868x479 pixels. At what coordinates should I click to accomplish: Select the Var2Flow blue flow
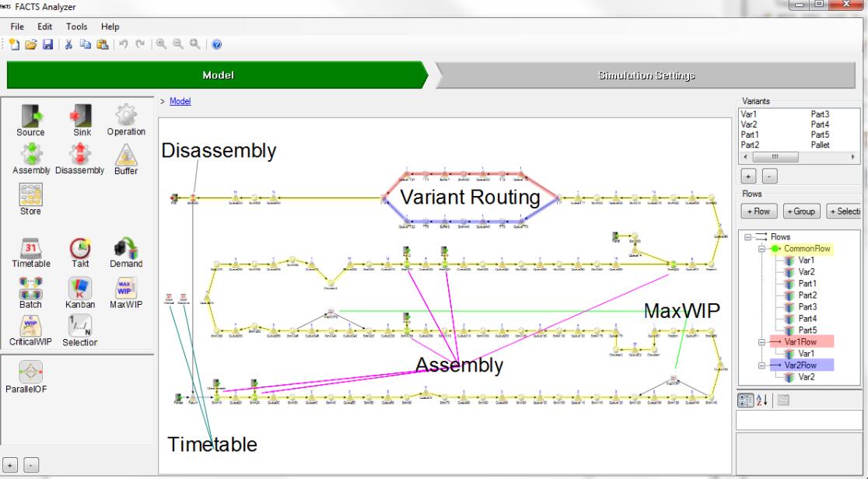click(801, 365)
